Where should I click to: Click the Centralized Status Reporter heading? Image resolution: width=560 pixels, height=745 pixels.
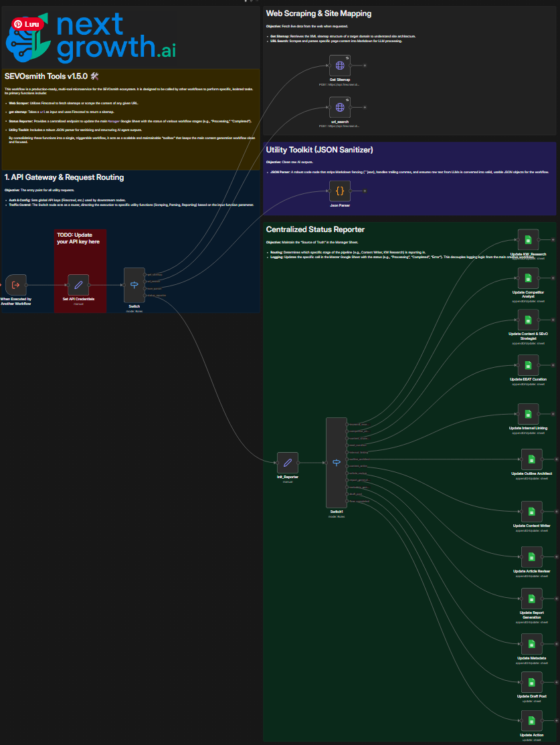coord(315,229)
